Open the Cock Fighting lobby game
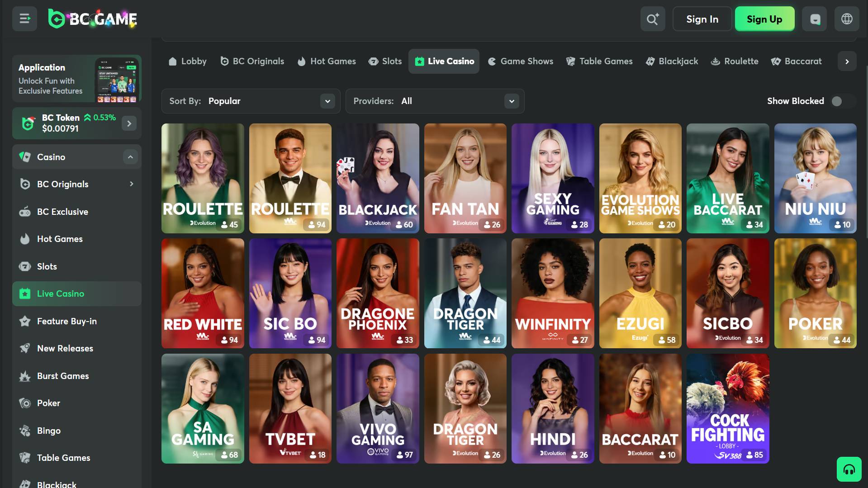Screen dimensions: 868x488 point(727,408)
